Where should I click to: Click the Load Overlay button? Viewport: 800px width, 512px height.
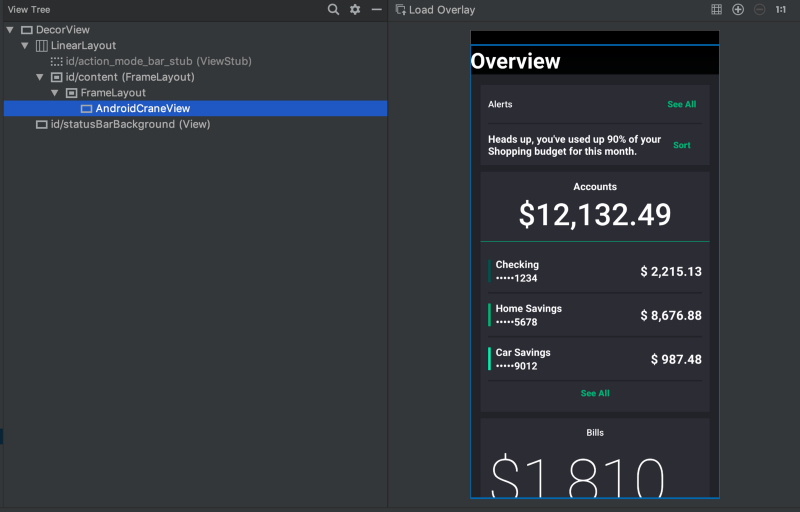tap(436, 9)
